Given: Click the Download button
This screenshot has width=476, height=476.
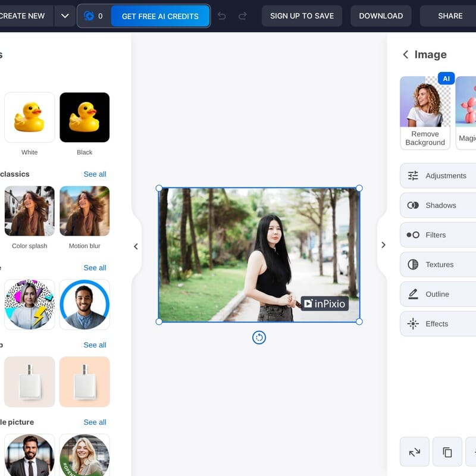Looking at the screenshot, I should coord(381,16).
